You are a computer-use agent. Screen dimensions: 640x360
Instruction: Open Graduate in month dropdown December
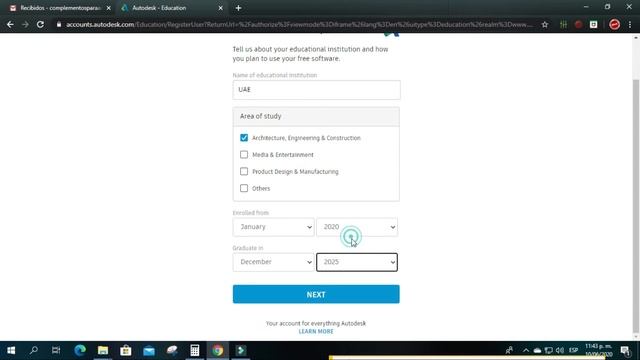[273, 262]
